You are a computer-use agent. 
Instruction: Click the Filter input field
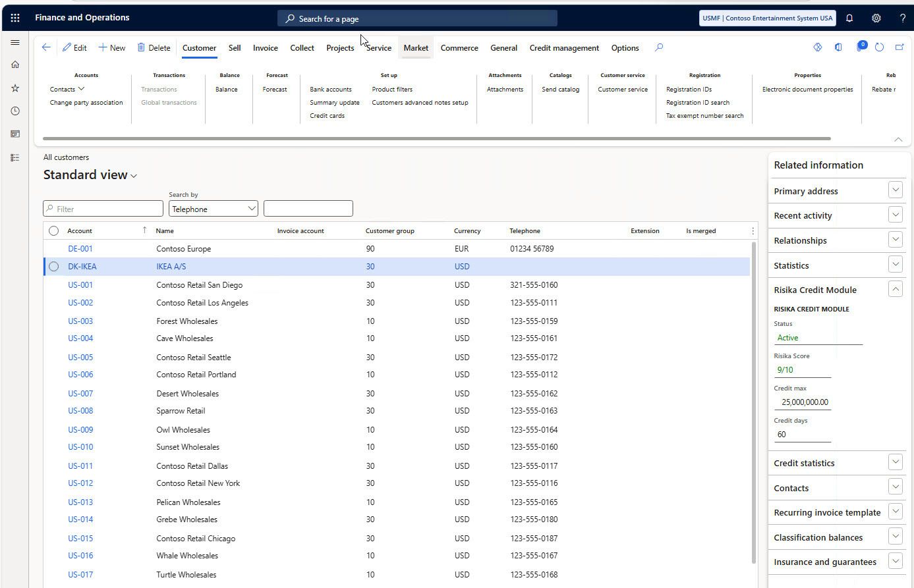click(103, 209)
